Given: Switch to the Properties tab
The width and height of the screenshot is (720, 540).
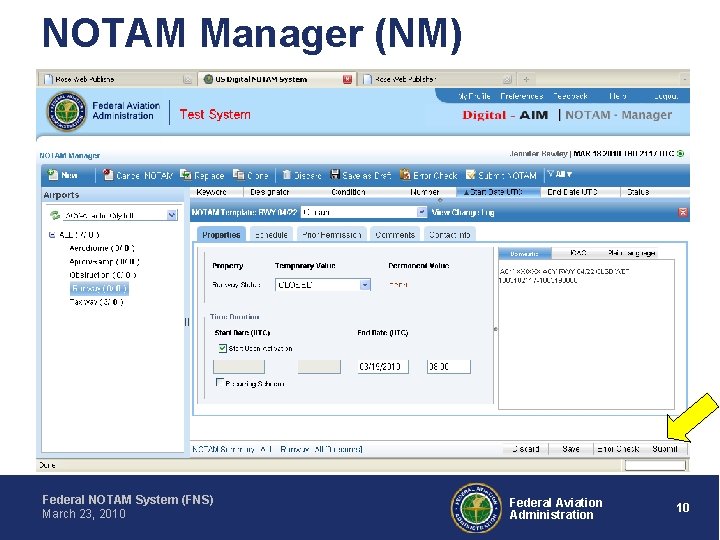Looking at the screenshot, I should [x=221, y=235].
